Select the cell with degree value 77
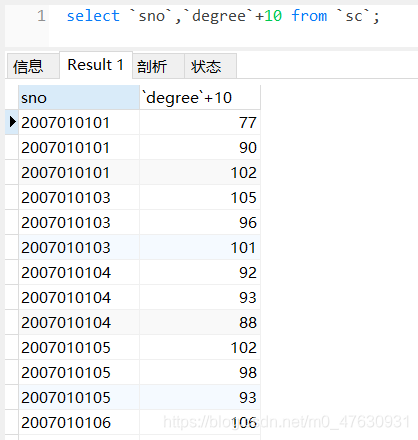Viewport: 418px width, 440px height. coord(200,122)
